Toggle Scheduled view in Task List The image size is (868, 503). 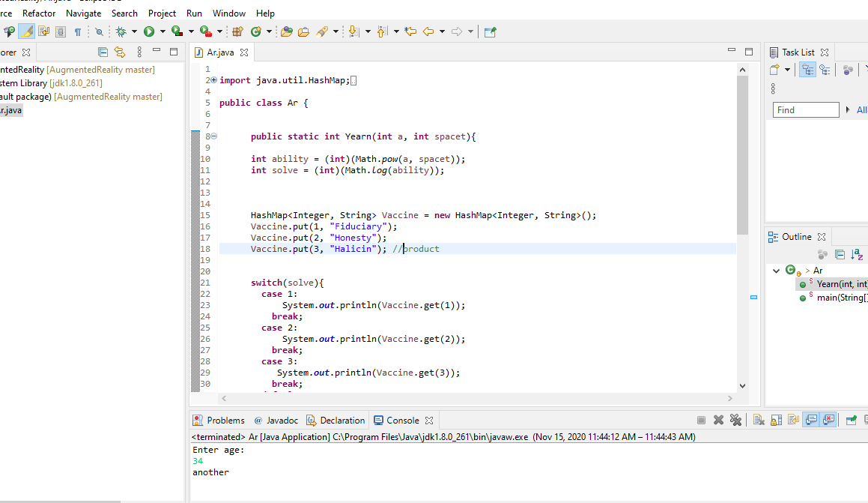tap(825, 70)
